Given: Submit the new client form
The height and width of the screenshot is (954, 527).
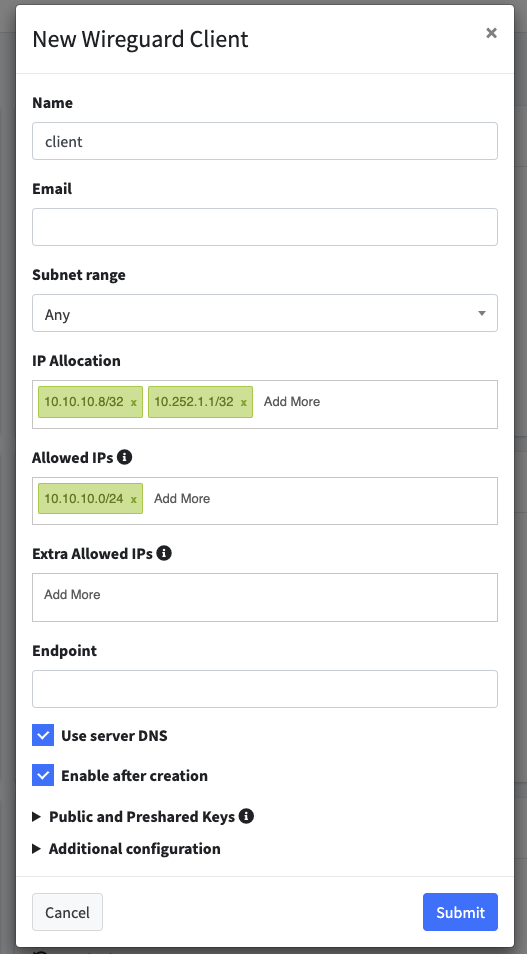Looking at the screenshot, I should [x=460, y=912].
